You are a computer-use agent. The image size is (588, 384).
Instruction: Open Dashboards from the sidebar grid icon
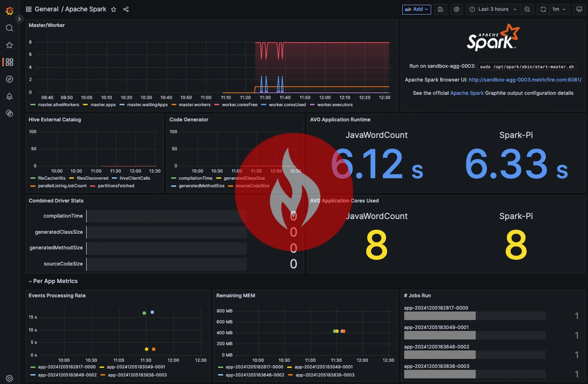click(10, 62)
